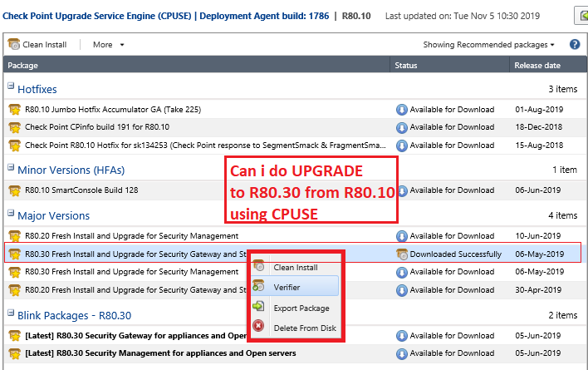The width and height of the screenshot is (588, 370).
Task: Sort by the Package column header
Action: coord(197,65)
